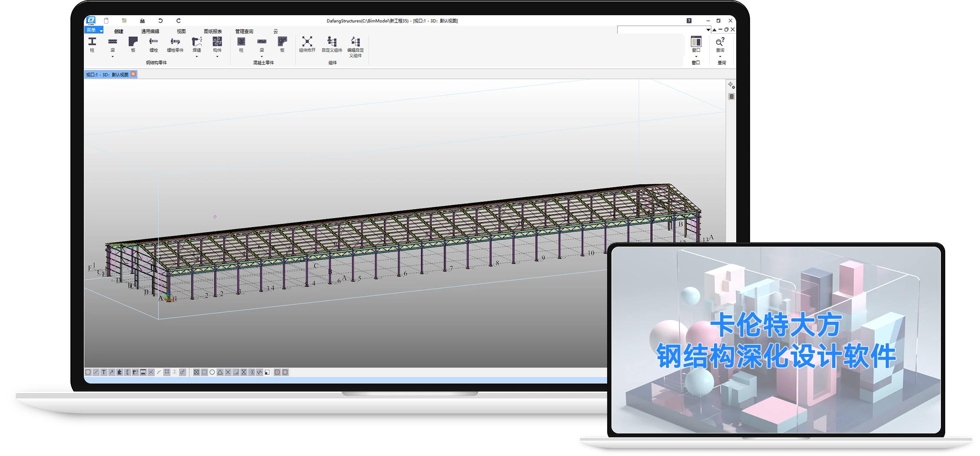Open the 菜单 main menu dropdown
The image size is (980, 456).
[94, 30]
